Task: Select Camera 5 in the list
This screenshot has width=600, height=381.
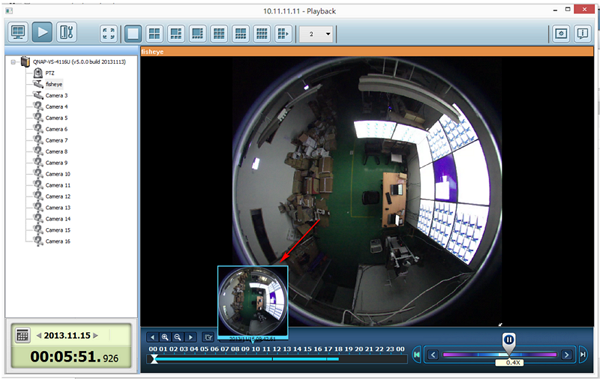Action: coord(57,118)
